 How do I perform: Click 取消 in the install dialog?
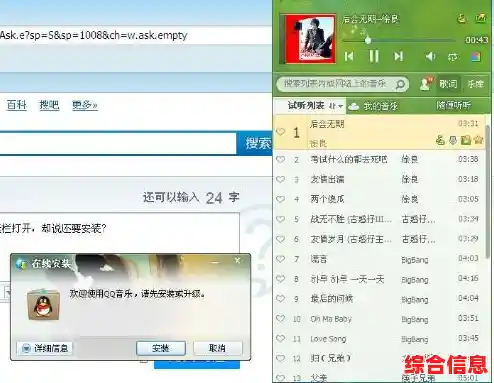click(x=217, y=348)
